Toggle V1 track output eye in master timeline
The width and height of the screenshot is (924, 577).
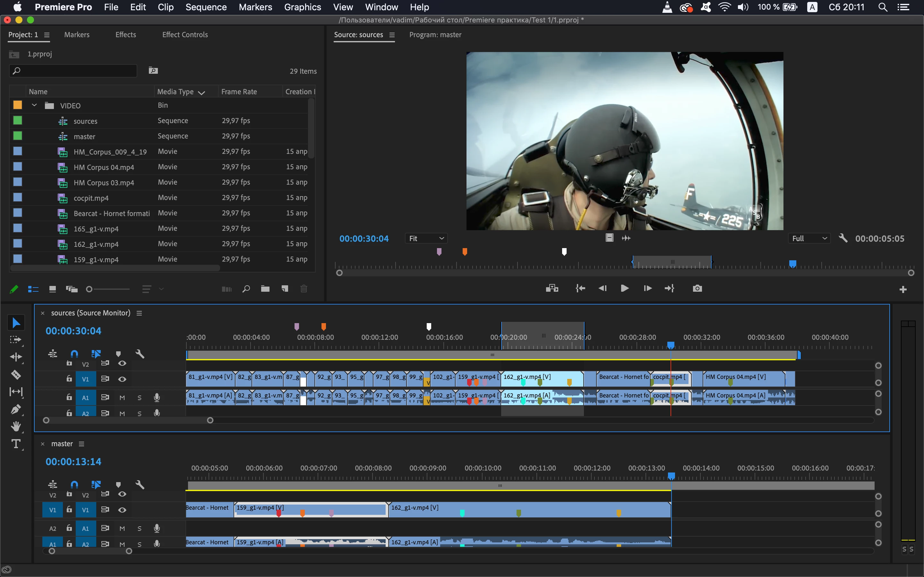(x=122, y=510)
